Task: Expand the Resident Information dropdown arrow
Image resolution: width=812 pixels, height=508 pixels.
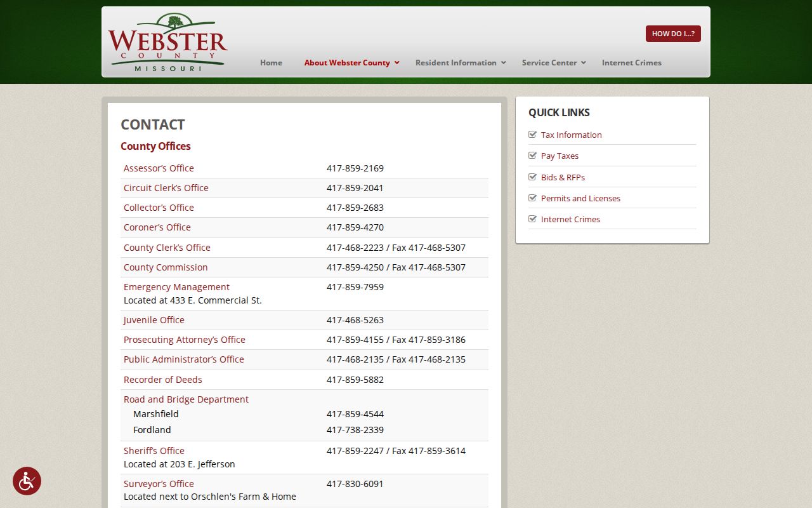Action: [504, 62]
